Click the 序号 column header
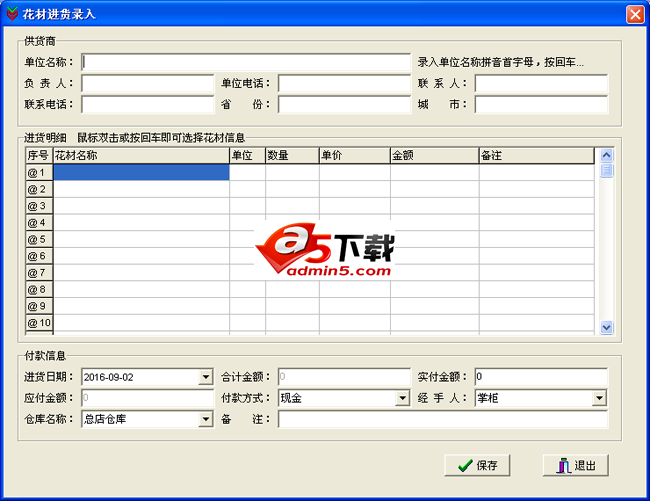This screenshot has height=501, width=650. (x=39, y=156)
